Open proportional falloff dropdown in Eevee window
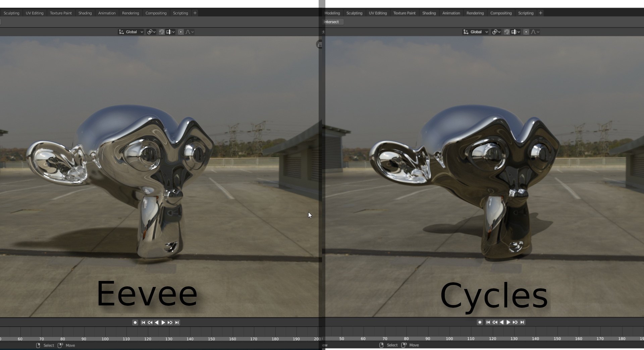Image resolution: width=644 pixels, height=350 pixels. tap(190, 32)
